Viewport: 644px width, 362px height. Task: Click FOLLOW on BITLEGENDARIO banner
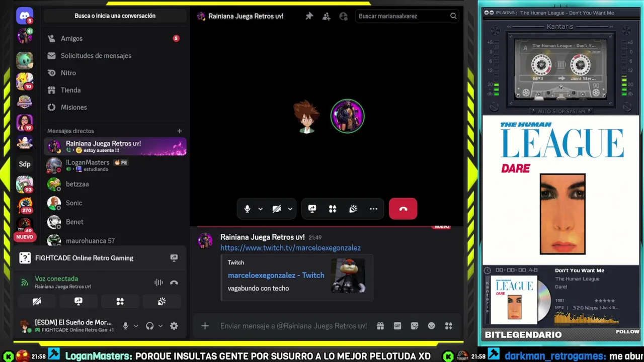click(627, 332)
